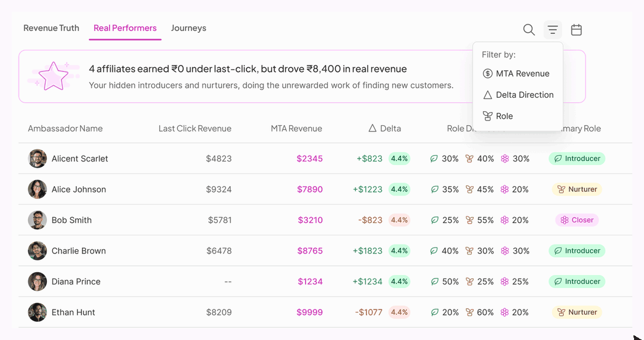Click the name Alicent Scarlet
The image size is (644, 340).
[80, 159]
